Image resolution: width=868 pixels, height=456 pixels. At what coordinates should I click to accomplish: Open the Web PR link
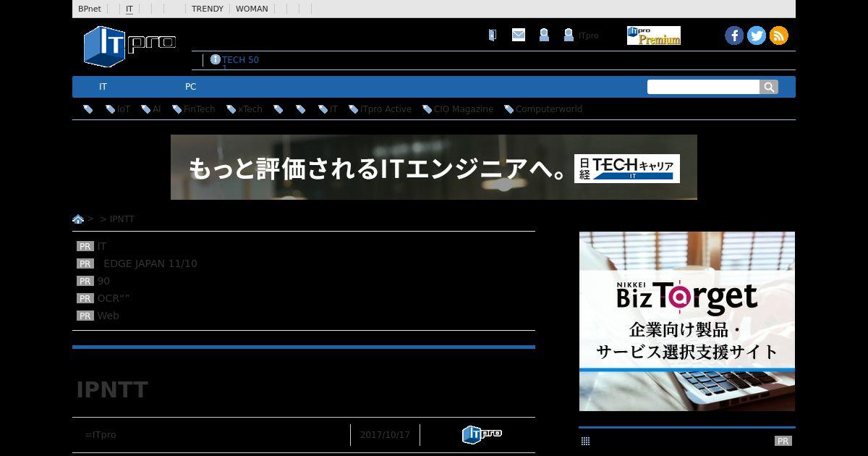(109, 316)
